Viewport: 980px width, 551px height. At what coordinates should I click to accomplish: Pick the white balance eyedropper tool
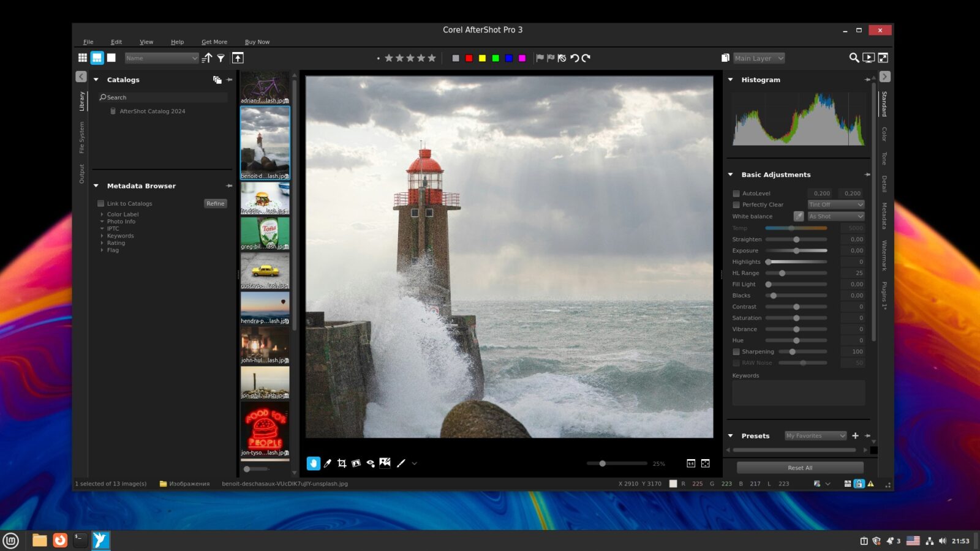click(x=327, y=463)
